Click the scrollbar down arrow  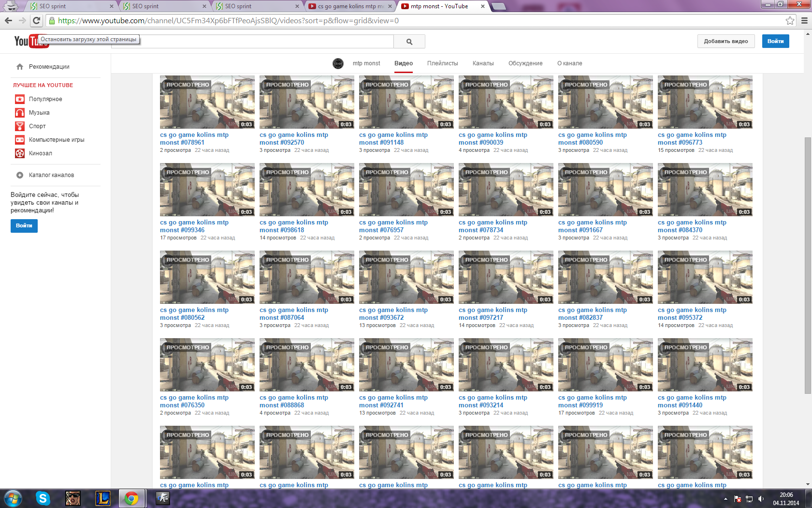click(808, 484)
